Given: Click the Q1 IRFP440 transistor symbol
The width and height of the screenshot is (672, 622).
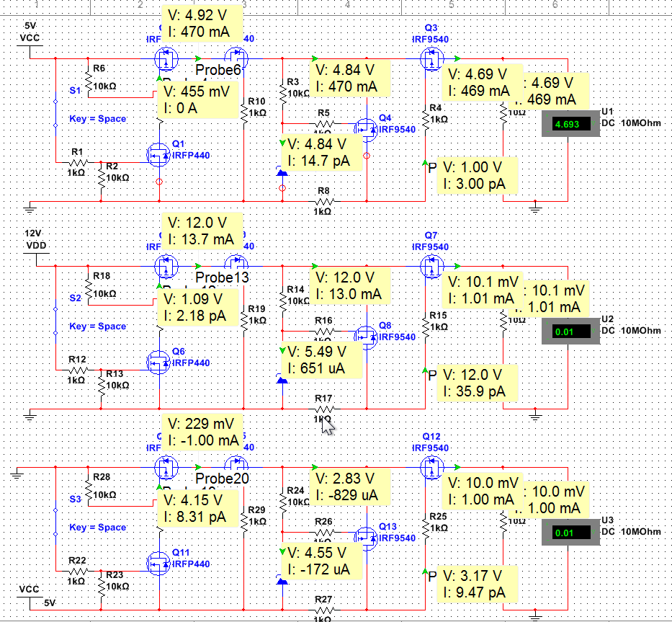Looking at the screenshot, I should coord(158,155).
